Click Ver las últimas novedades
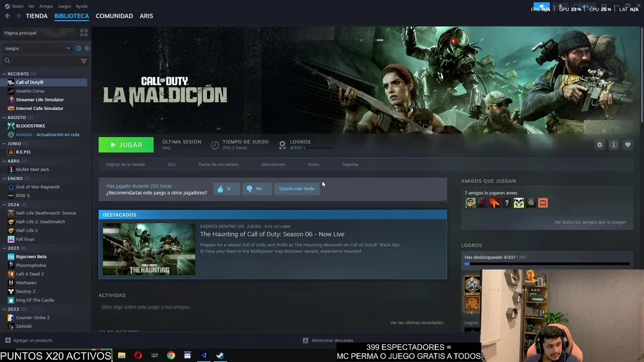Screen dimensions: 644x362 417,323
